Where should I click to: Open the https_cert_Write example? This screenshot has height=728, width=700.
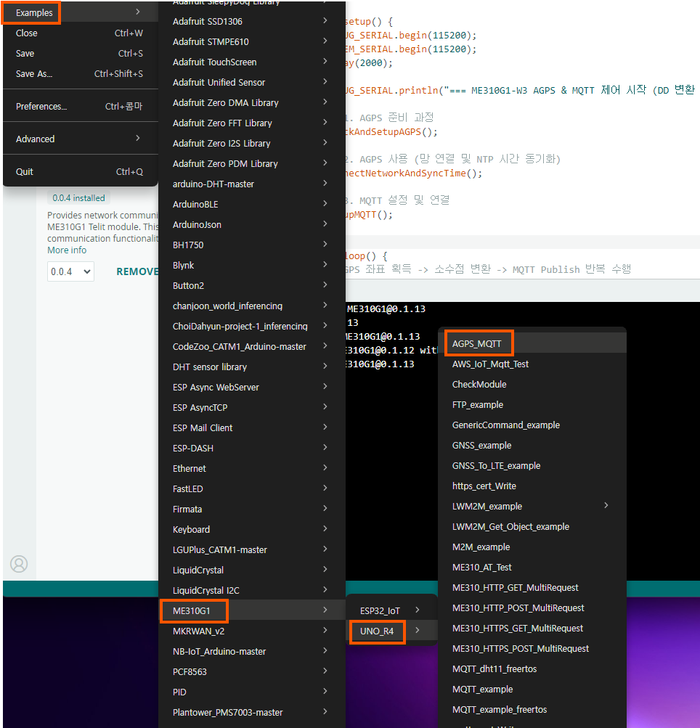click(x=532, y=486)
